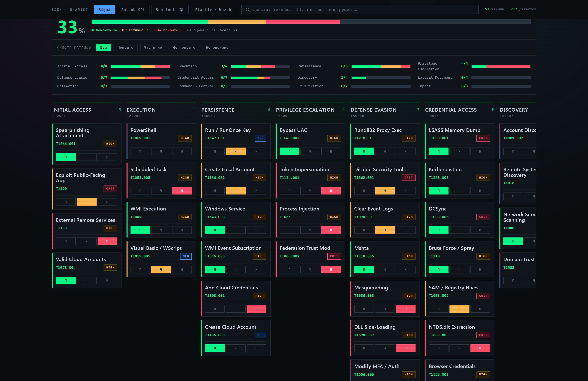Open the Browser Credentials card title

[x=452, y=366]
